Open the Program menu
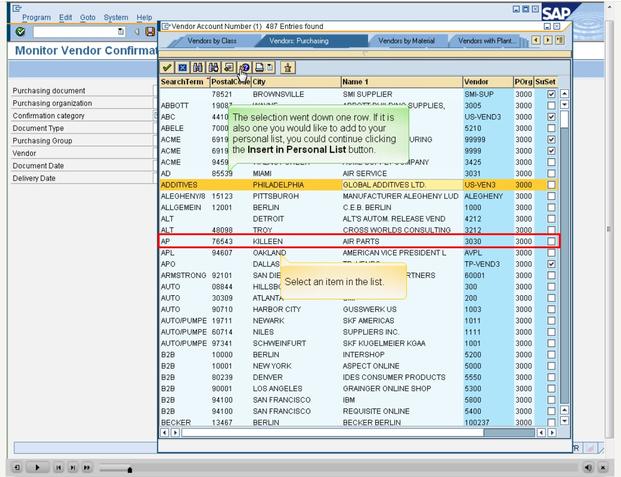The image size is (621, 477). tap(36, 17)
